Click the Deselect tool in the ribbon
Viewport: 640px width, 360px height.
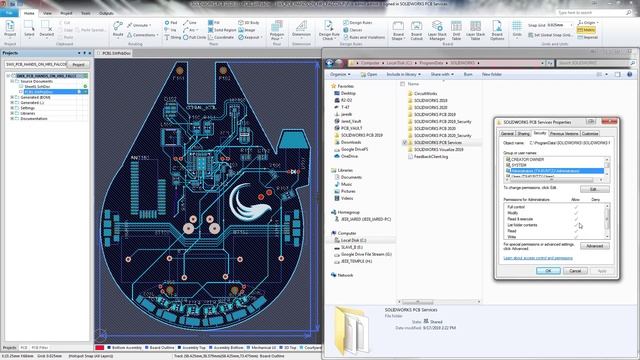coord(47,29)
